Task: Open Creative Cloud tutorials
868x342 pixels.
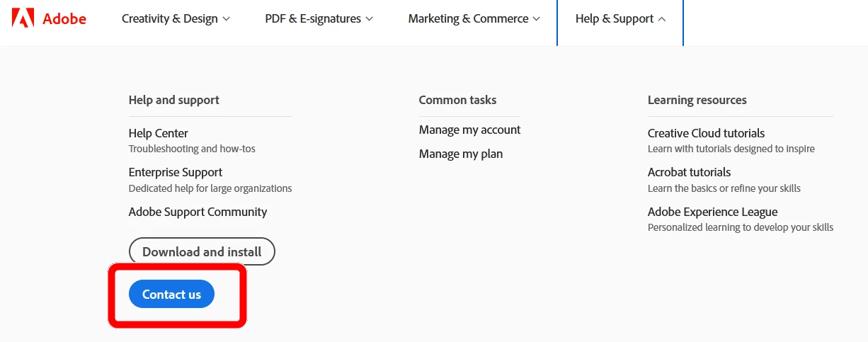Action: [x=706, y=133]
